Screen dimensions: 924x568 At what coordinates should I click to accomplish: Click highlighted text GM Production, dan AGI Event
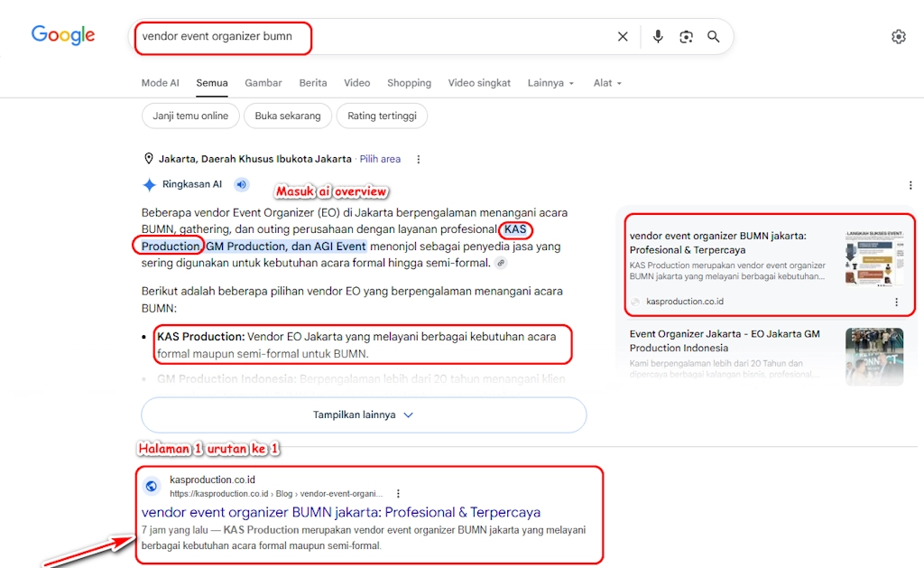tap(286, 246)
